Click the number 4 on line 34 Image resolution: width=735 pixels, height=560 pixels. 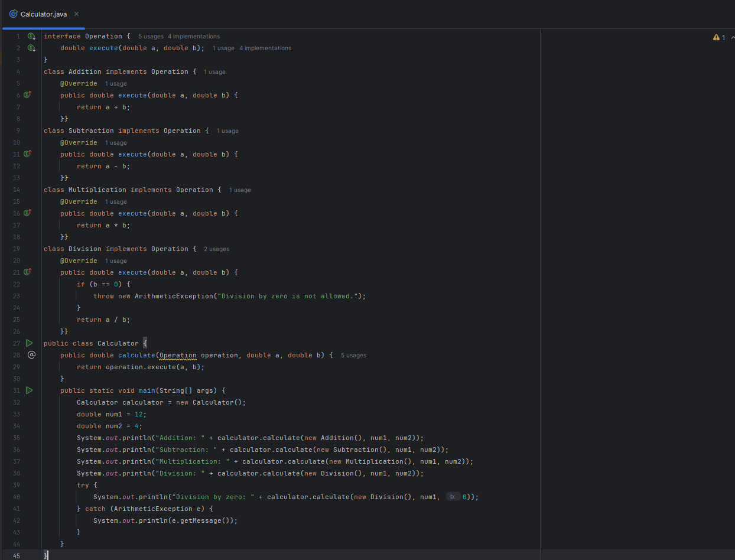137,426
